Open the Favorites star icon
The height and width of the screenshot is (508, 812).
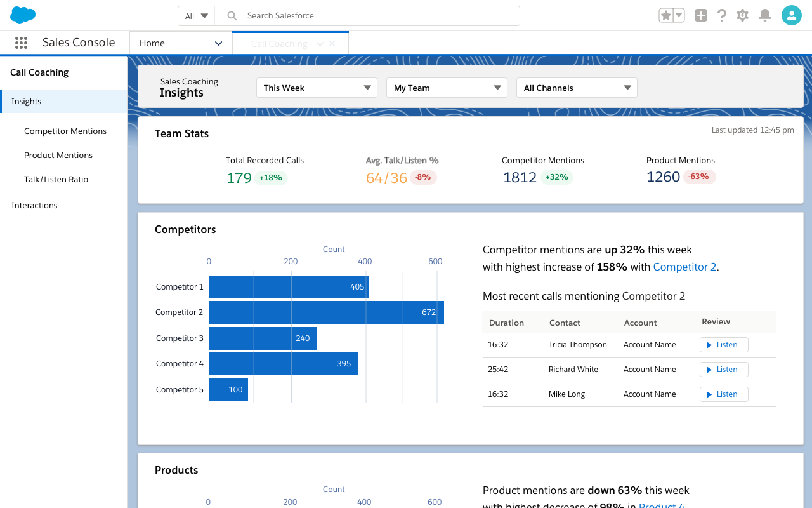pos(666,16)
